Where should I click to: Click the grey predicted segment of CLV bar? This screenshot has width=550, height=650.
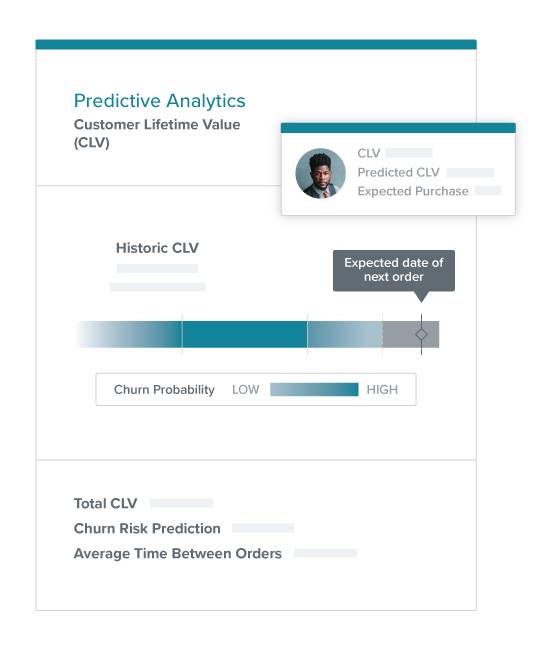pos(411,334)
